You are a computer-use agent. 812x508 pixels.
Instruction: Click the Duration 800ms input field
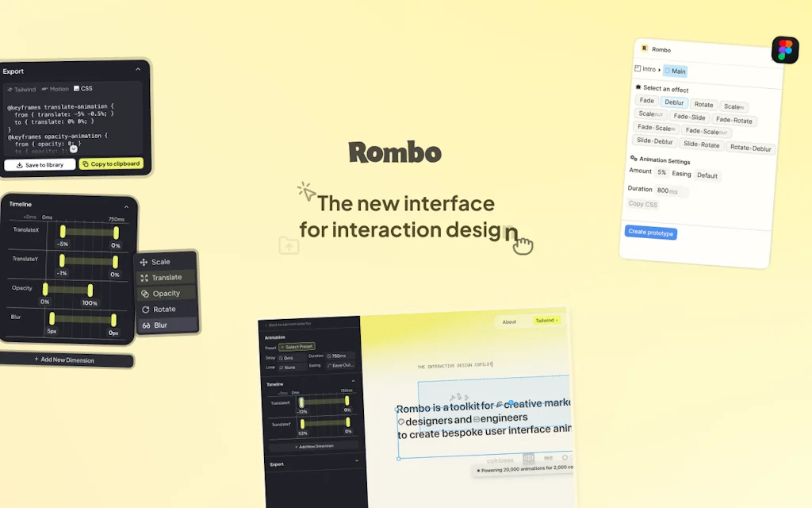click(x=668, y=191)
